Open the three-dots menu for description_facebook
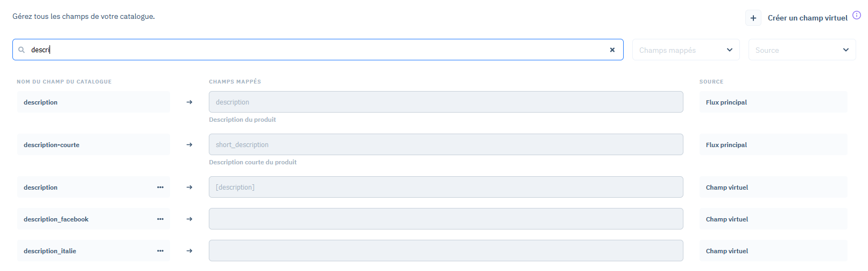The height and width of the screenshot is (271, 868). tap(160, 219)
